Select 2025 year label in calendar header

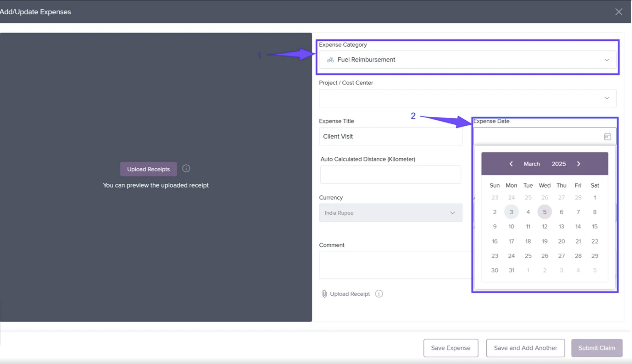tap(559, 164)
